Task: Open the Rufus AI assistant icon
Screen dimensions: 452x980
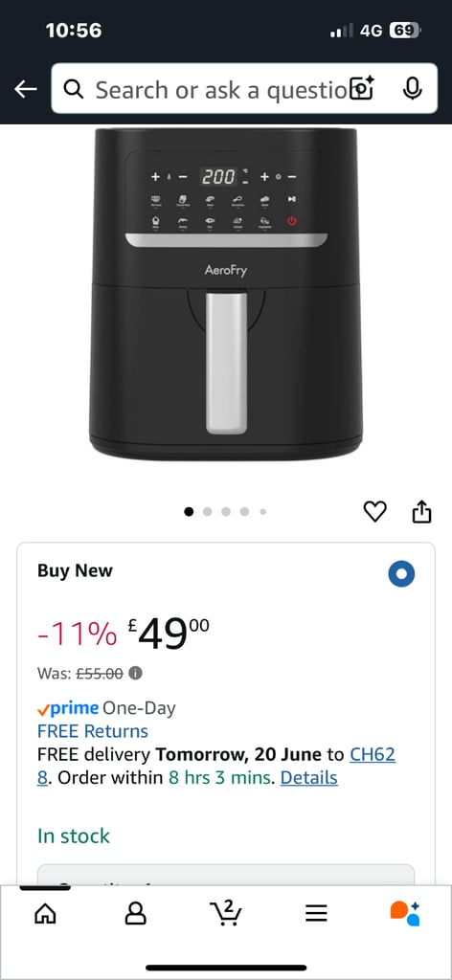Action: coord(405,913)
